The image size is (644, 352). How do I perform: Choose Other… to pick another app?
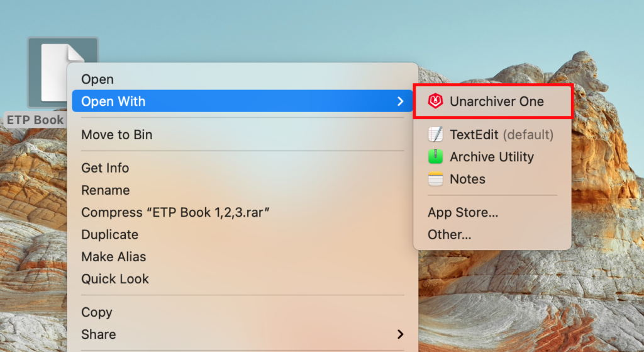point(449,235)
